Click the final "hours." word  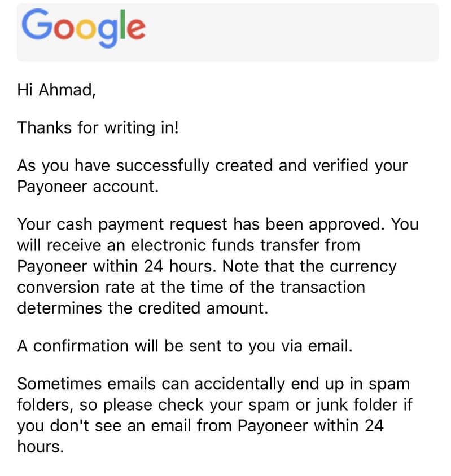click(x=41, y=447)
